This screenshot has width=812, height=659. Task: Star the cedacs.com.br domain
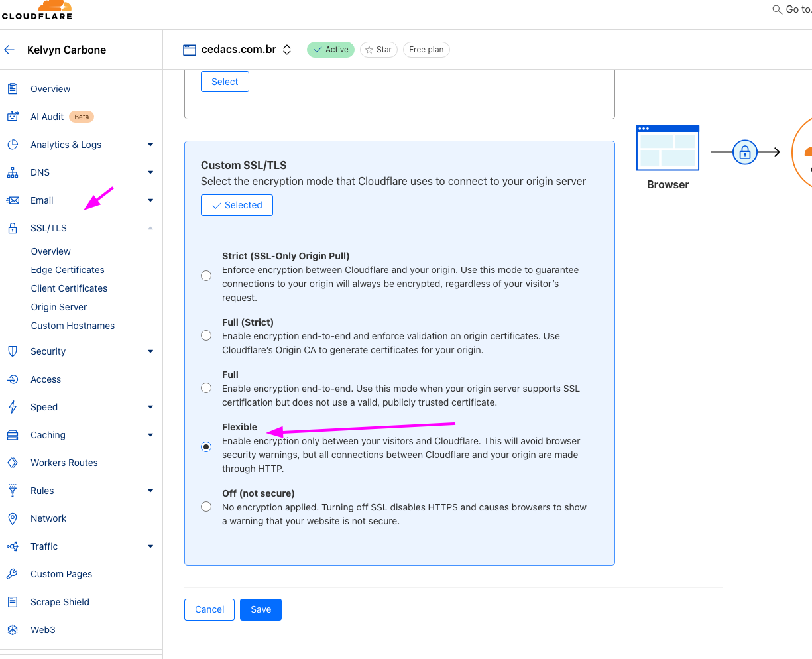point(378,50)
